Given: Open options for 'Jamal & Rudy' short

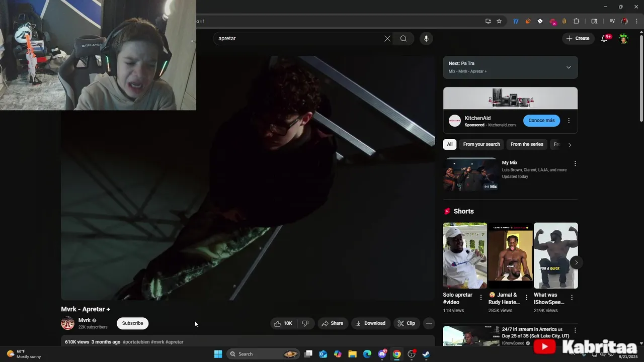Looking at the screenshot, I should (x=526, y=298).
